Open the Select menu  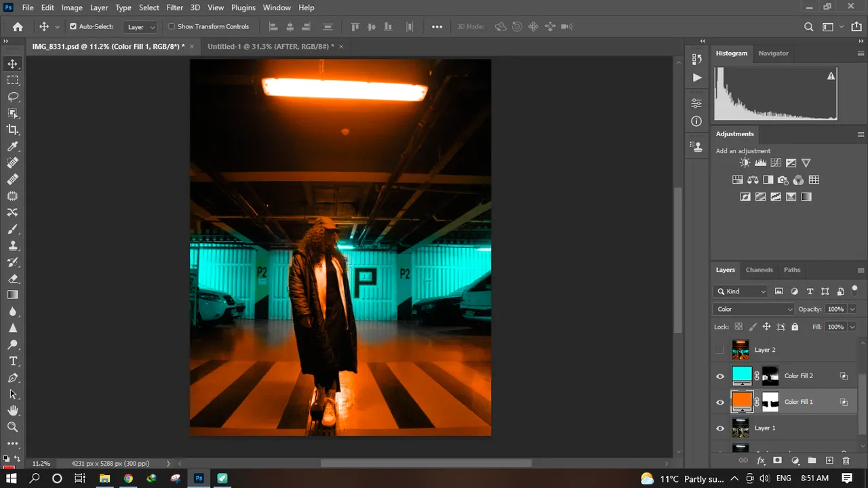pos(149,7)
